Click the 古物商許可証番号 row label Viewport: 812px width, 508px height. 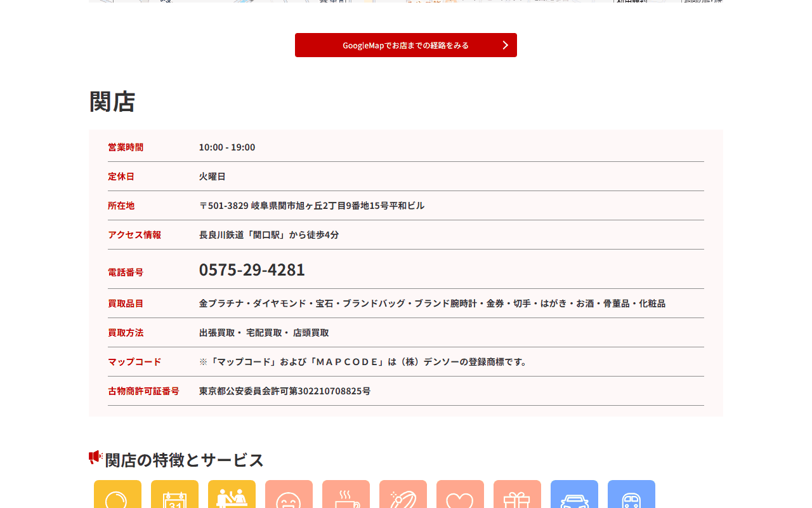(143, 391)
